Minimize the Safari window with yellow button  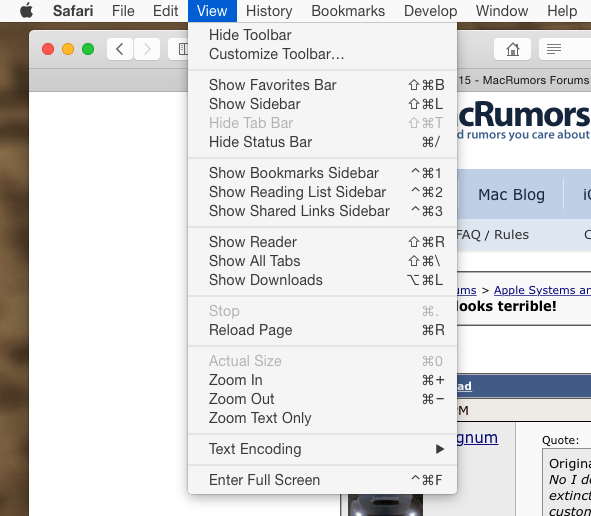(68, 49)
